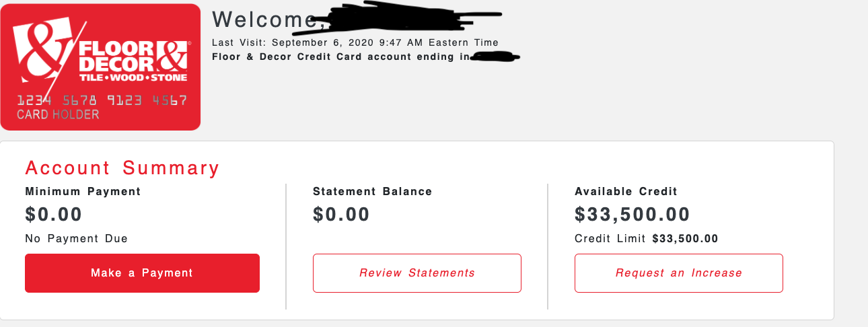Click the Minimum Payment label
Image resolution: width=868 pixels, height=327 pixels.
(83, 192)
